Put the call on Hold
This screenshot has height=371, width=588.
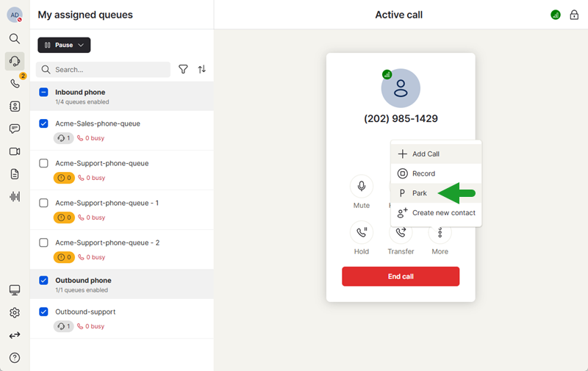click(x=361, y=233)
